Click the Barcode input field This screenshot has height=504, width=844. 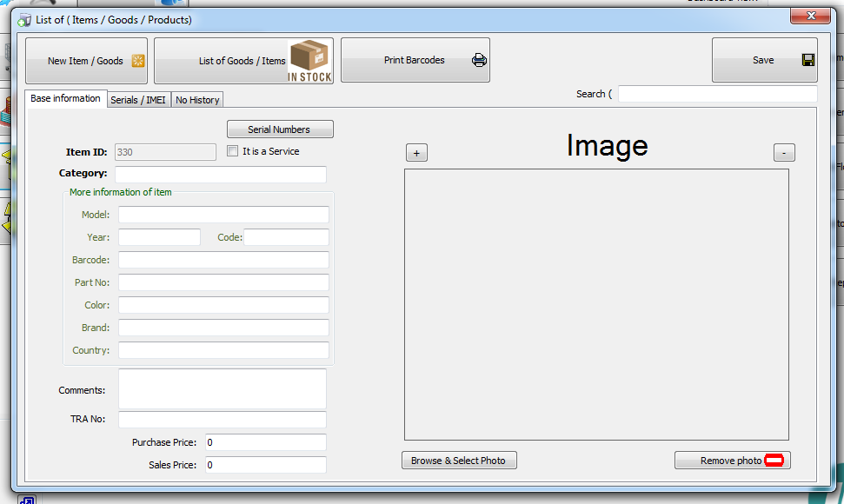coord(223,260)
